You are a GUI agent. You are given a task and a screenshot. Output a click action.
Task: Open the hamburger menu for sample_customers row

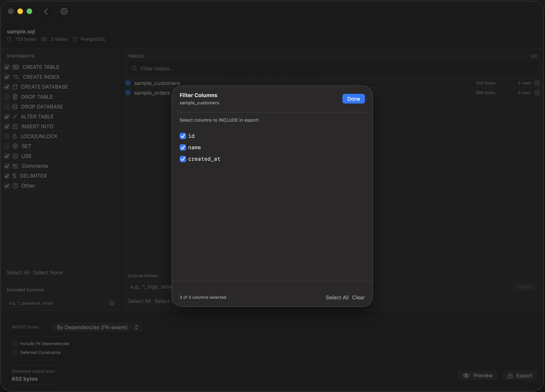(537, 83)
